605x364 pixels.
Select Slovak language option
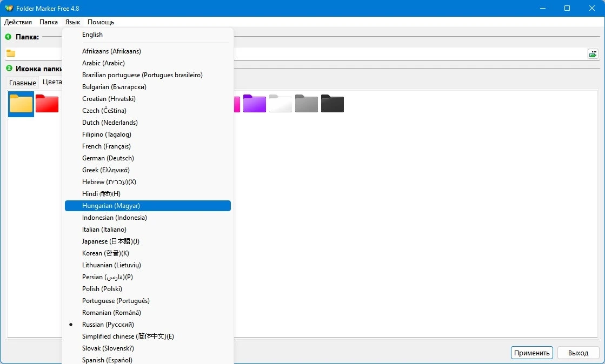[148, 348]
